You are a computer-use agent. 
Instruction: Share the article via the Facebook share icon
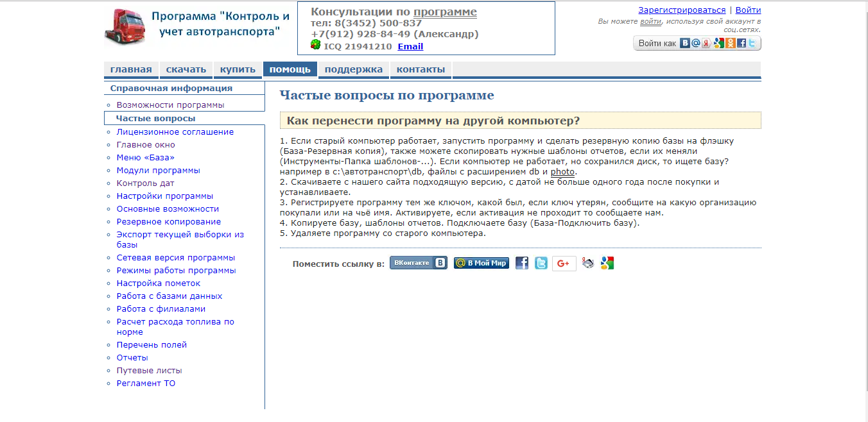(x=522, y=263)
